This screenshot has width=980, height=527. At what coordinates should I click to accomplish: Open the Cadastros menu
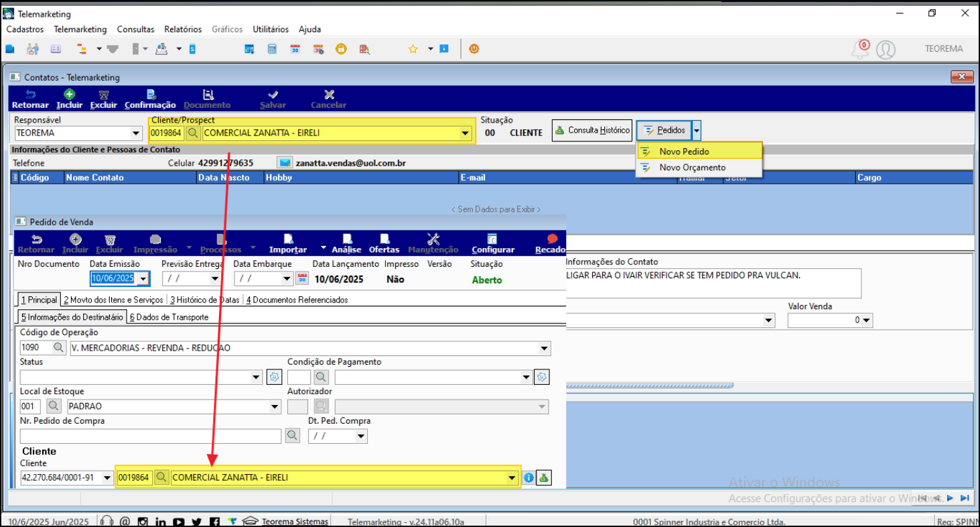[25, 30]
